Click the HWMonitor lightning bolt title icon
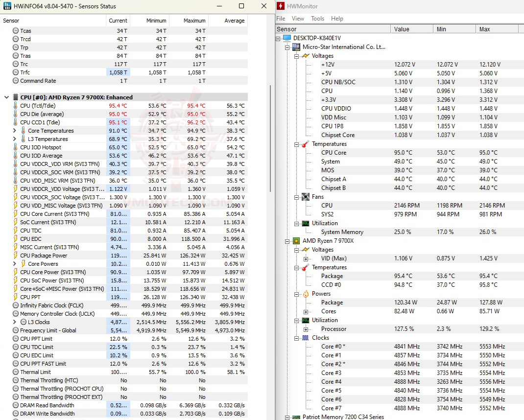The height and width of the screenshot is (420, 524). pyautogui.click(x=281, y=6)
